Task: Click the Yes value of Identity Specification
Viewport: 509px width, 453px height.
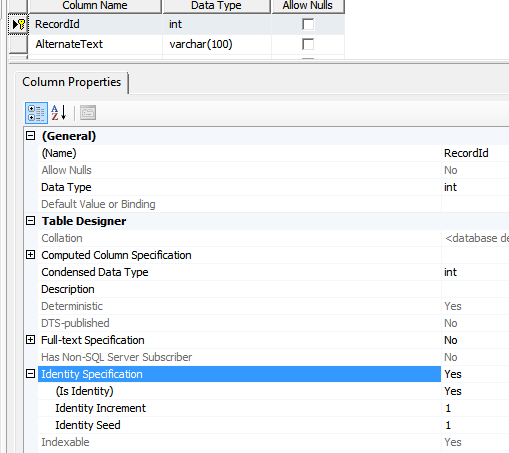Action: (475, 374)
